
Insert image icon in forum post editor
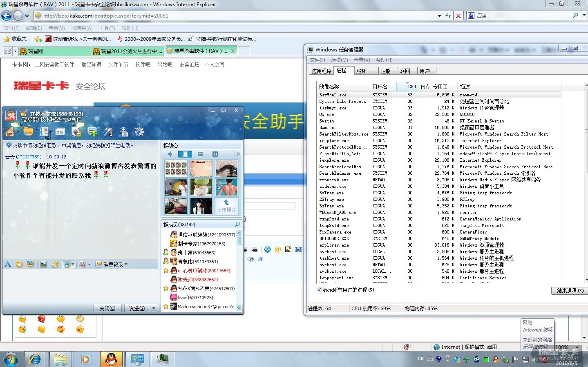point(288,249)
